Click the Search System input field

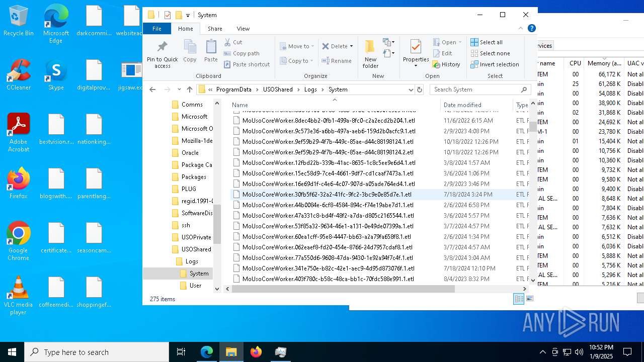point(480,89)
